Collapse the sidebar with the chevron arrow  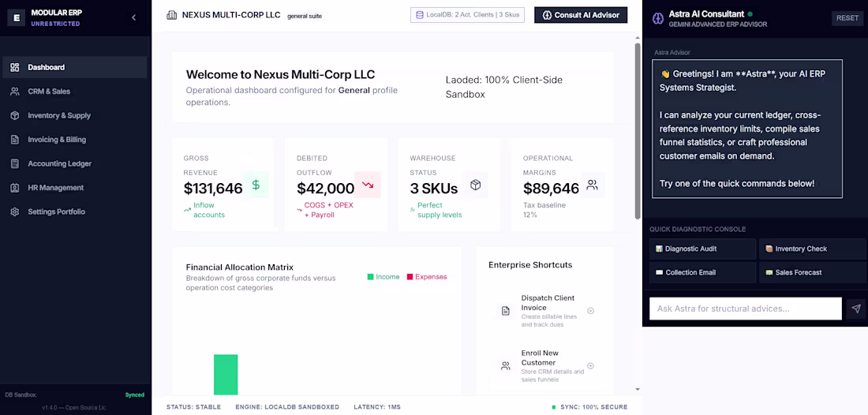tap(133, 17)
